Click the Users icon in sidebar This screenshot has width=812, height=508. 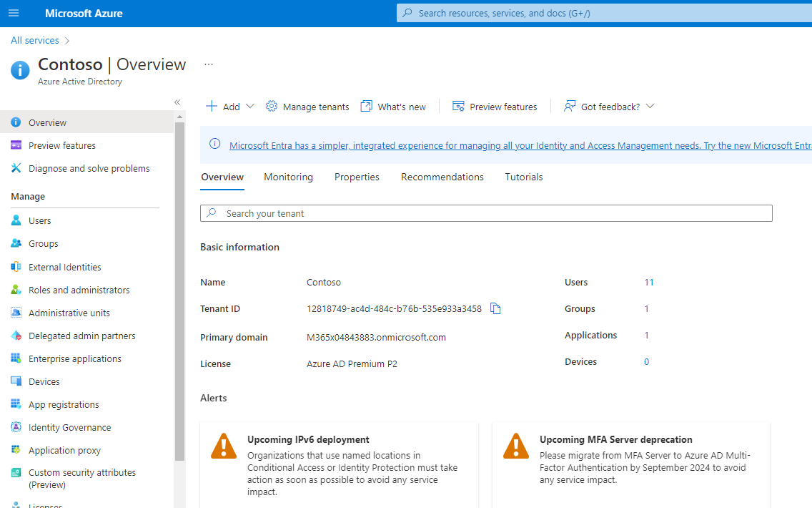pos(16,221)
